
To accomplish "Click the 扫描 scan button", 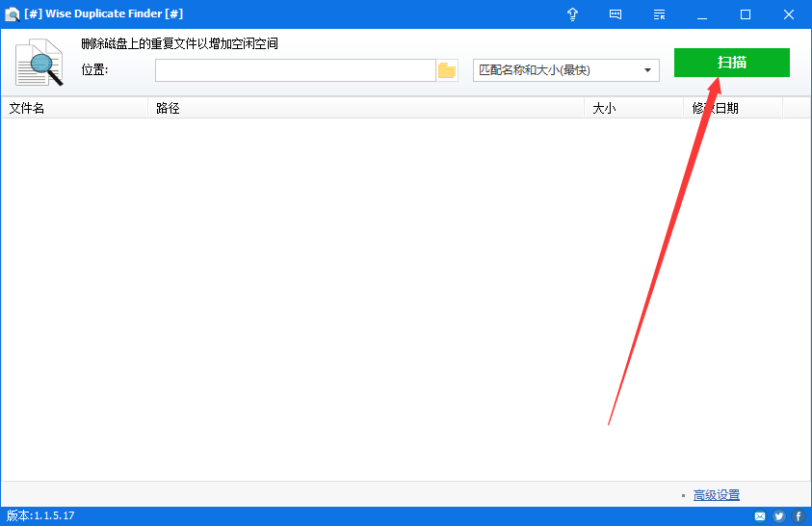I will [x=731, y=63].
